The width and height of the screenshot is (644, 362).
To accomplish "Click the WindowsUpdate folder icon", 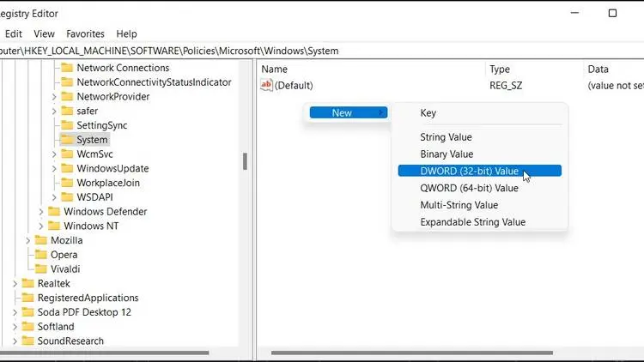I will pyautogui.click(x=66, y=169).
